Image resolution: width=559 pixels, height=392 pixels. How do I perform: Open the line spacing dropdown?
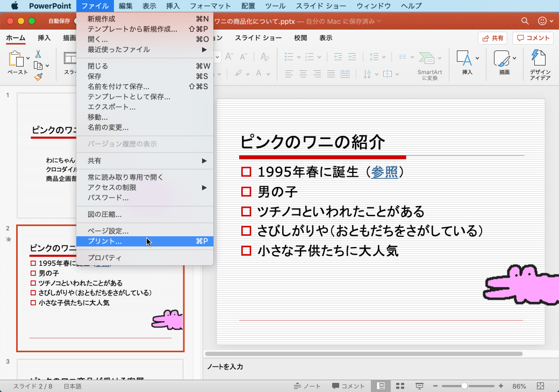click(x=383, y=57)
